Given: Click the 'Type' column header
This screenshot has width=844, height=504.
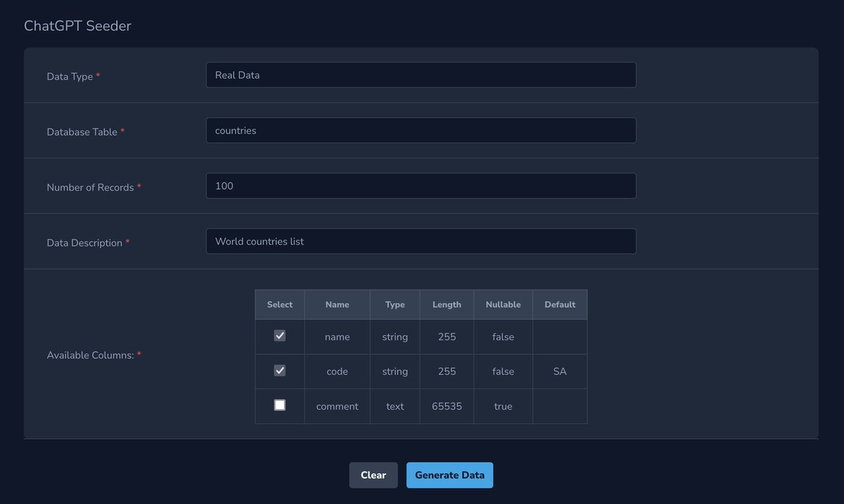Looking at the screenshot, I should 395,304.
